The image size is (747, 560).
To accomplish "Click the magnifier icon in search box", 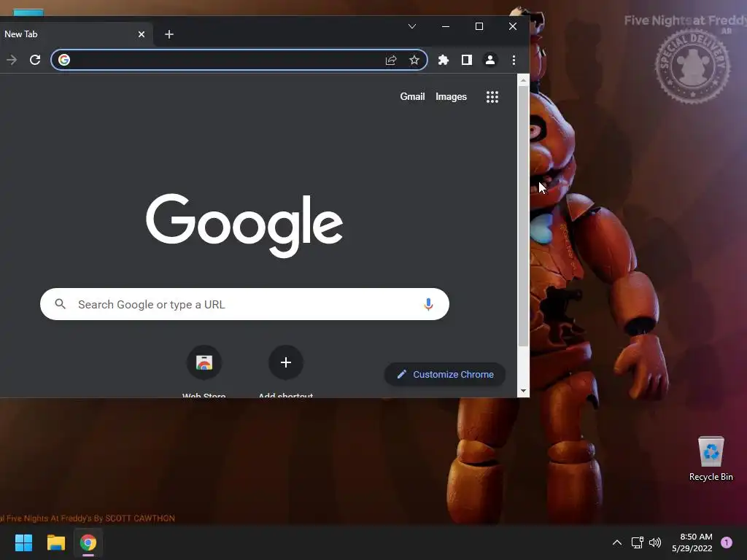I will click(60, 304).
